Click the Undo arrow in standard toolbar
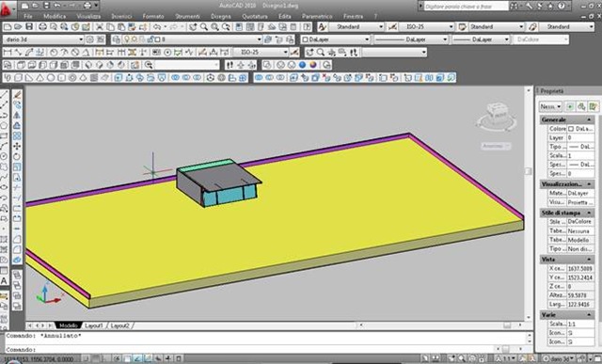Viewport: 602px width, 364px height. point(157,27)
